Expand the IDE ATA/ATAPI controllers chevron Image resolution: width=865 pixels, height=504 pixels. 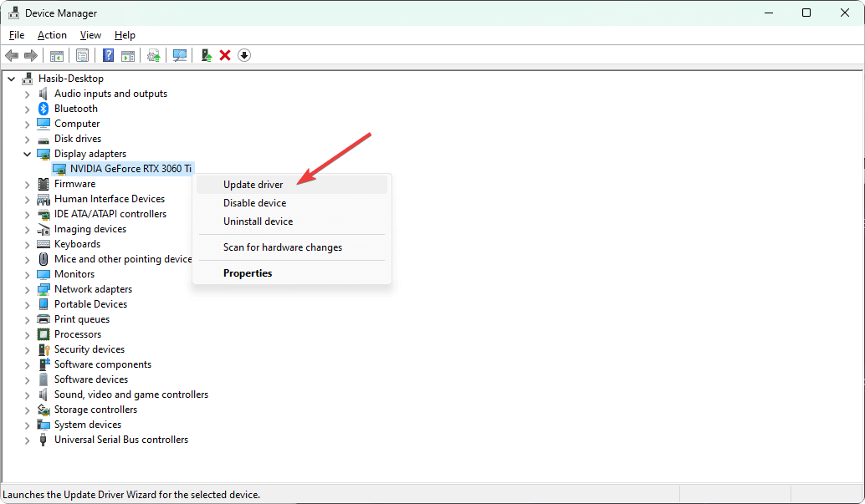(27, 214)
